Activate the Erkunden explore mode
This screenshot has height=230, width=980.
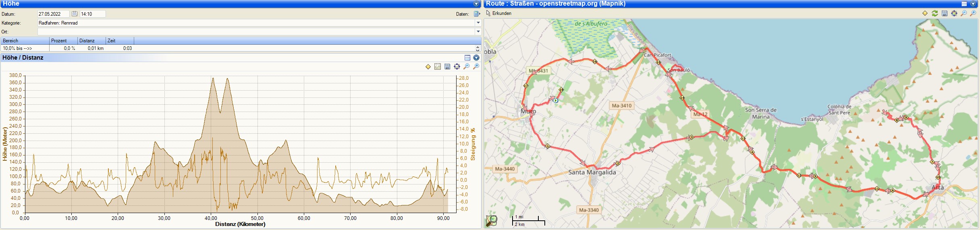[499, 13]
